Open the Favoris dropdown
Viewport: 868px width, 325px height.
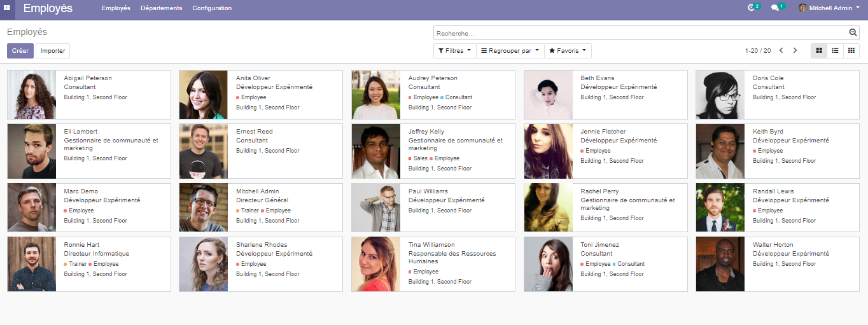(568, 51)
